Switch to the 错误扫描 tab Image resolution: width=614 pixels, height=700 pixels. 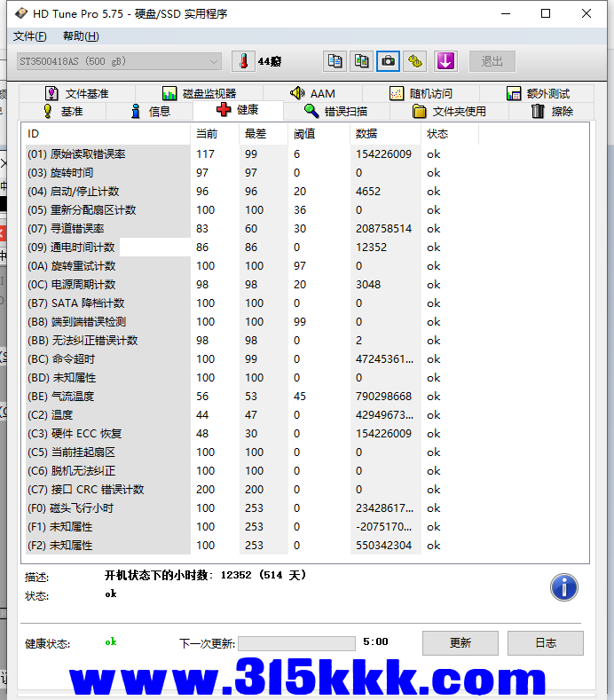335,112
